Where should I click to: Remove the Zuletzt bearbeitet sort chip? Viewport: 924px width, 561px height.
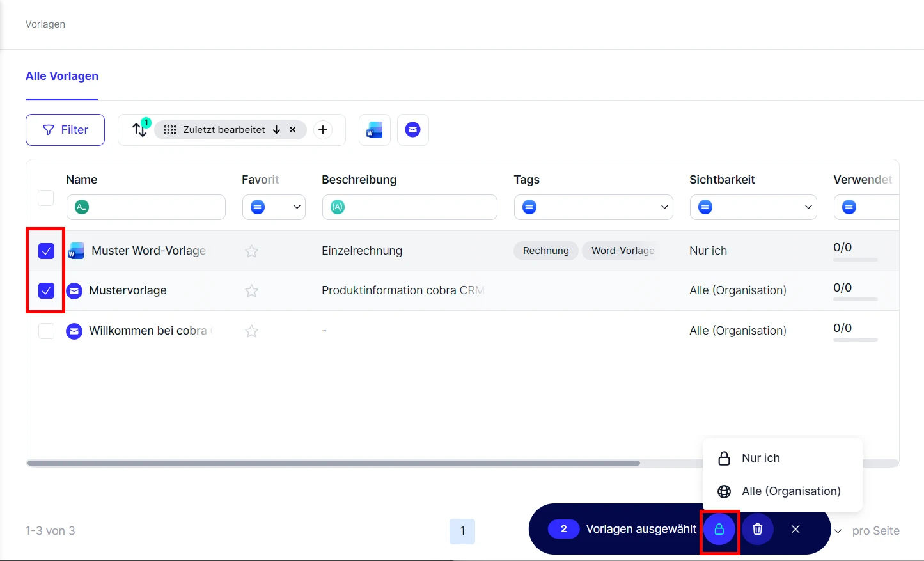coord(293,130)
